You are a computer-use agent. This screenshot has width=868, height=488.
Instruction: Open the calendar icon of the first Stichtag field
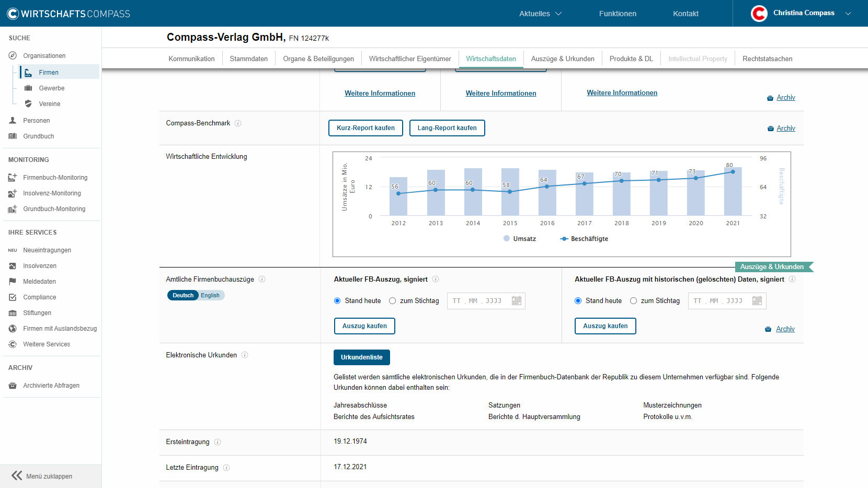(517, 300)
